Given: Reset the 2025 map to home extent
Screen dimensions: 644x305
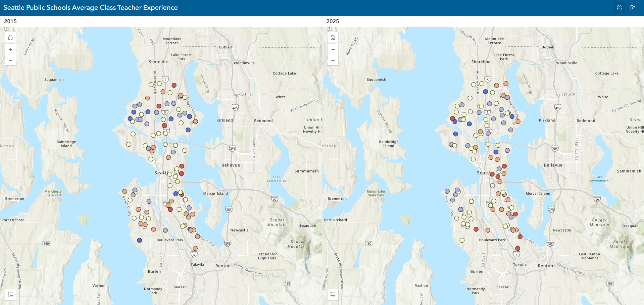Looking at the screenshot, I should coord(333,37).
